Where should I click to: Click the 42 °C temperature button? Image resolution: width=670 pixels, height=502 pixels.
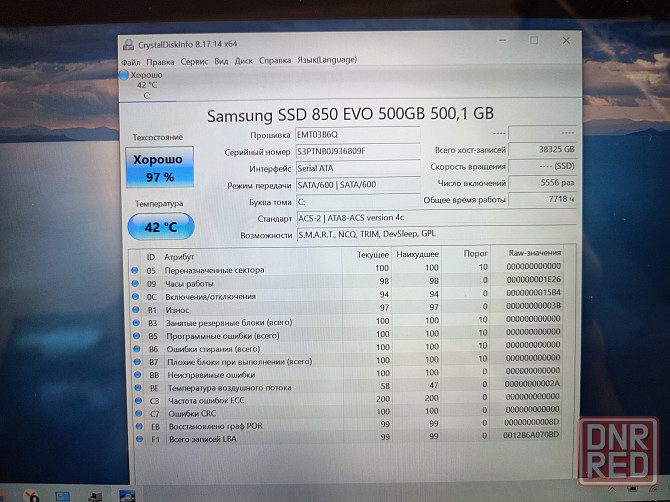pyautogui.click(x=161, y=226)
